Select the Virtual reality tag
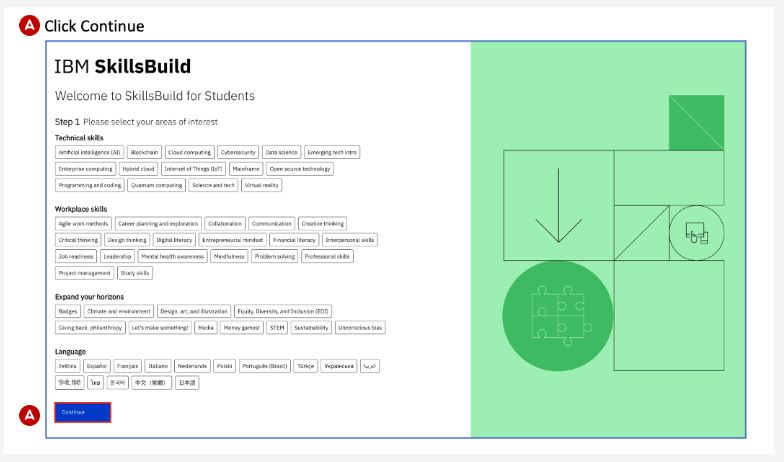The image size is (784, 462). [x=262, y=186]
